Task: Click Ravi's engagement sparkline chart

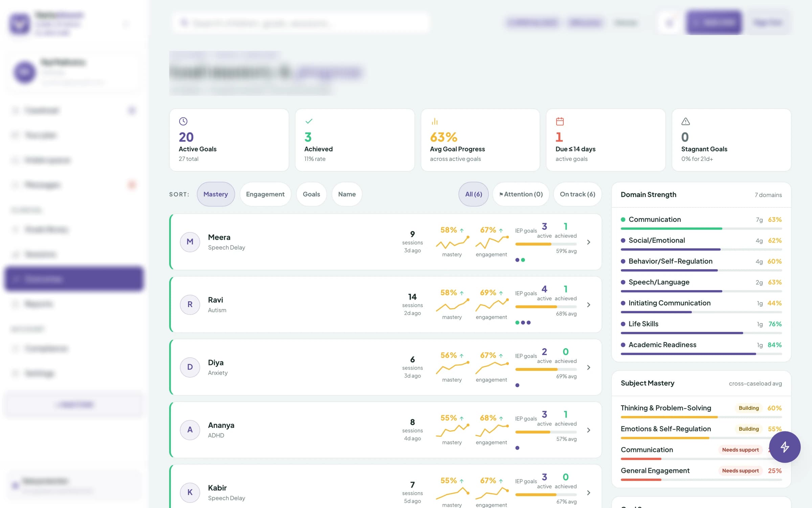Action: point(492,305)
